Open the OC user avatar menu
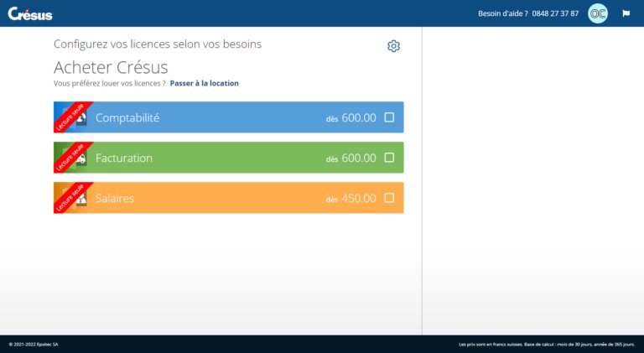 click(598, 13)
